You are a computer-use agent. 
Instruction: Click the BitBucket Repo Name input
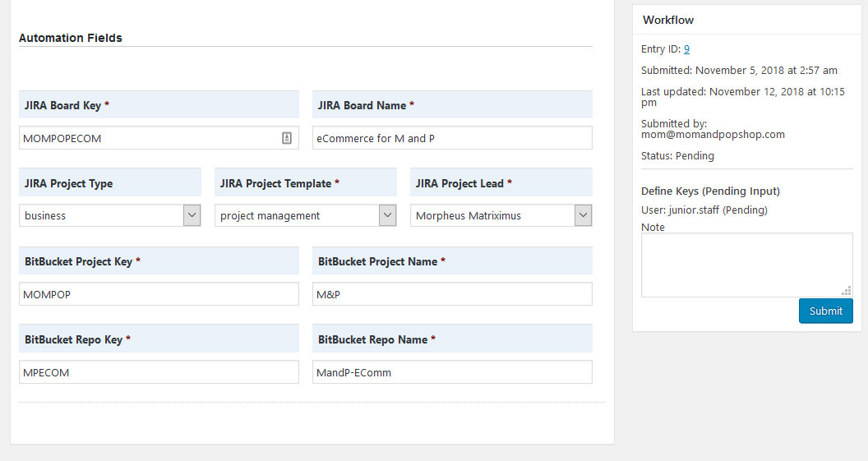point(452,372)
